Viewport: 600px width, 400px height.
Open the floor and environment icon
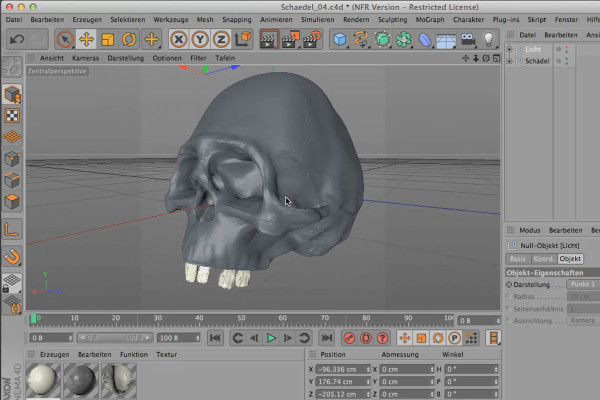tap(446, 39)
